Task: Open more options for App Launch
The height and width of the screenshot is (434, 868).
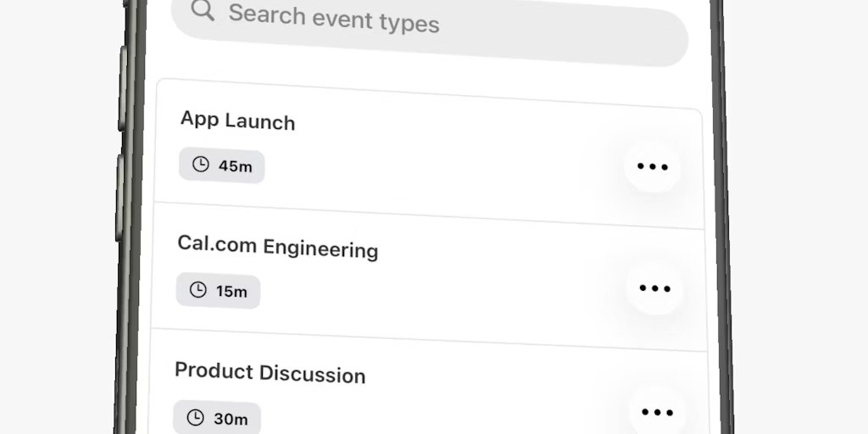Action: click(652, 167)
